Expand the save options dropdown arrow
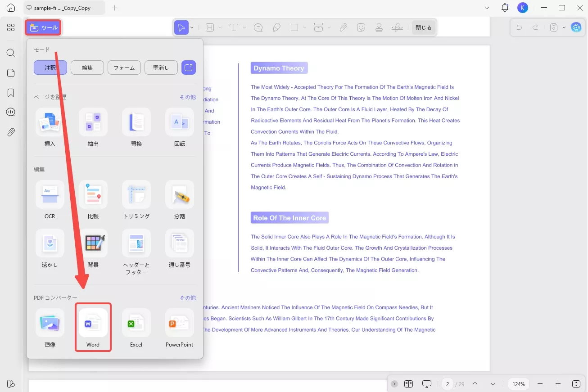The width and height of the screenshot is (588, 392). coord(564,27)
